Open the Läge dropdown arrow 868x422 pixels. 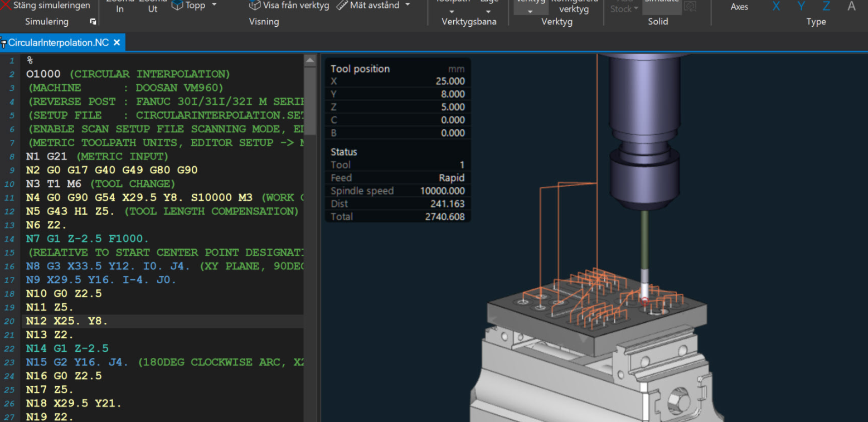pyautogui.click(x=488, y=12)
